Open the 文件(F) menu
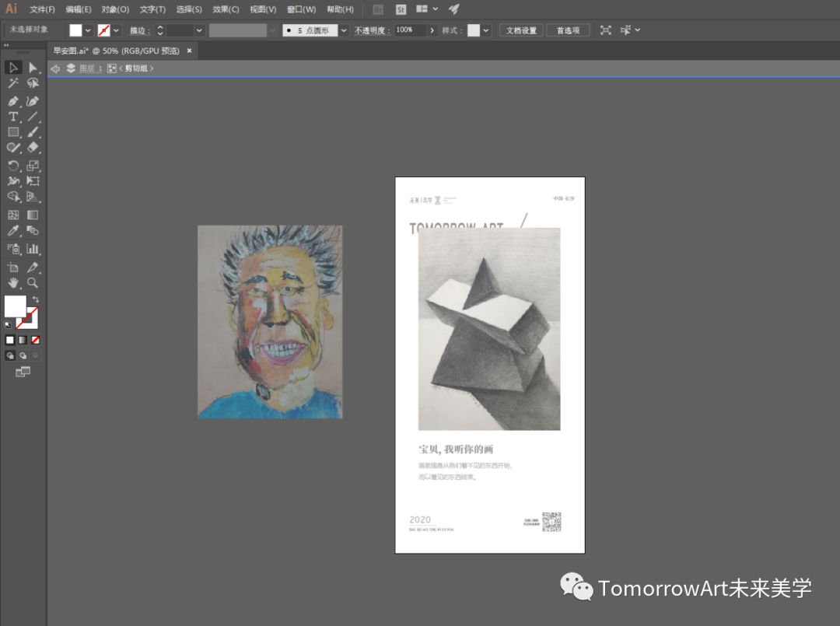The height and width of the screenshot is (626, 840). [x=42, y=9]
